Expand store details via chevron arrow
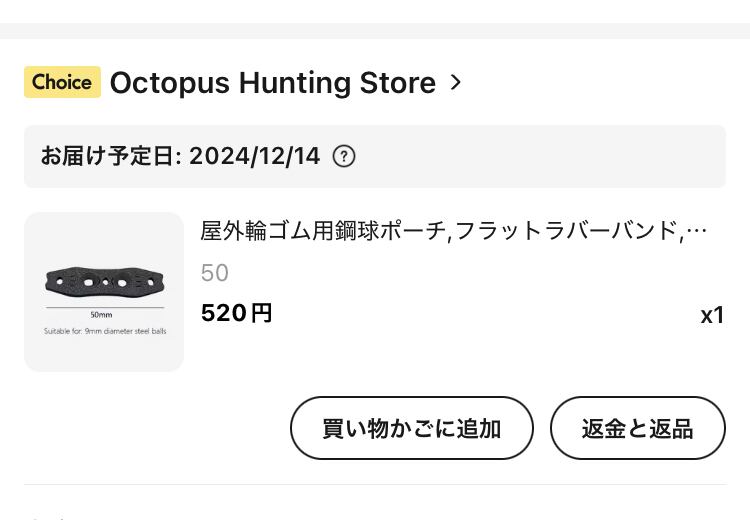Viewport: 750px width, 520px height. tap(456, 82)
